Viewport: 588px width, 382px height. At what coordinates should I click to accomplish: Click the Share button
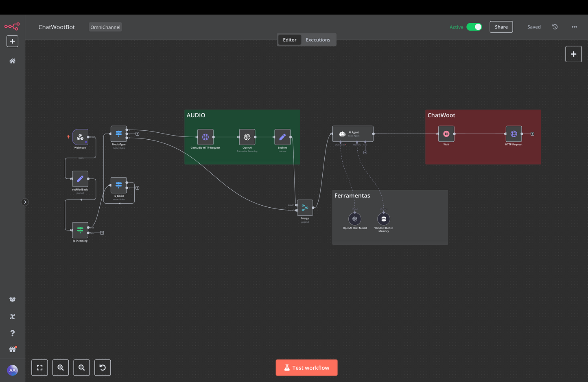501,27
